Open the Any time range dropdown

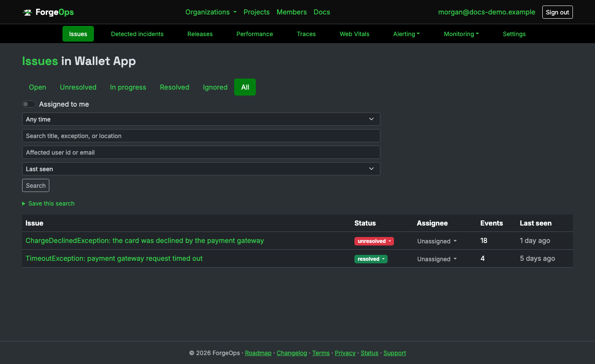click(x=201, y=119)
